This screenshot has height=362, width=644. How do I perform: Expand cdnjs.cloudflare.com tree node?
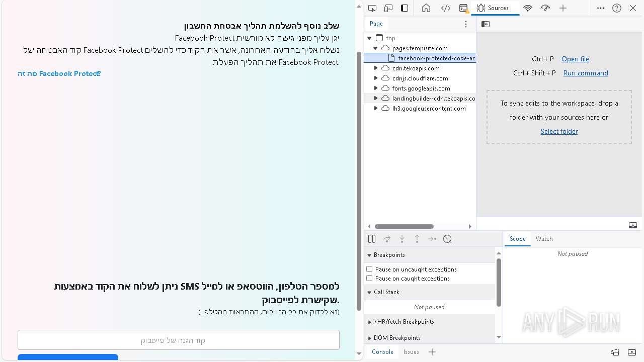pyautogui.click(x=375, y=78)
